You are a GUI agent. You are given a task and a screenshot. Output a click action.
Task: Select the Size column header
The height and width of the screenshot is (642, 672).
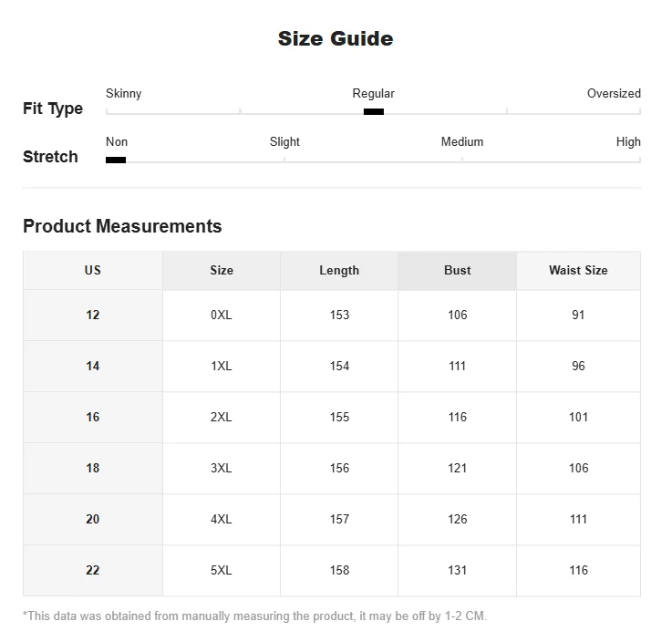pyautogui.click(x=222, y=271)
